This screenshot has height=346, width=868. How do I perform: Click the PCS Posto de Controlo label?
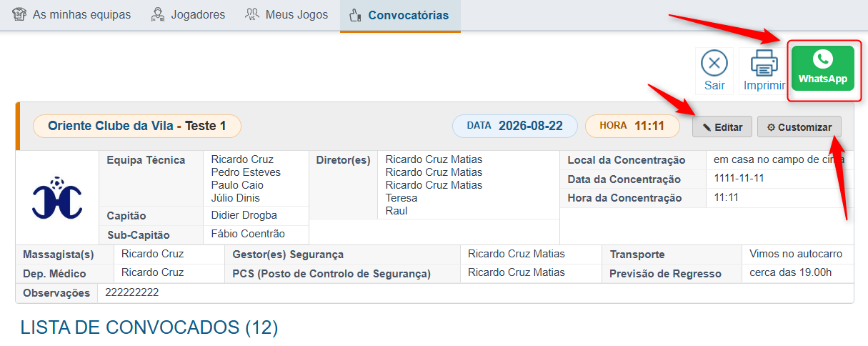point(331,274)
